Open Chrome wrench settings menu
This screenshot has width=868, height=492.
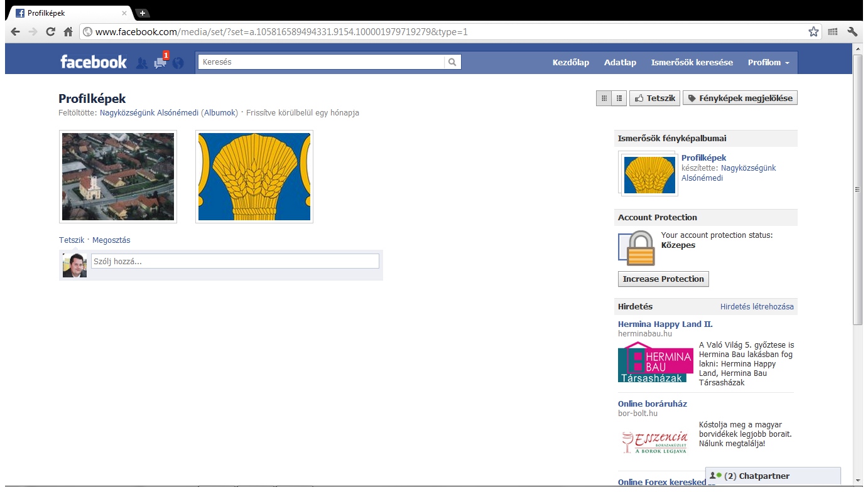coord(852,32)
